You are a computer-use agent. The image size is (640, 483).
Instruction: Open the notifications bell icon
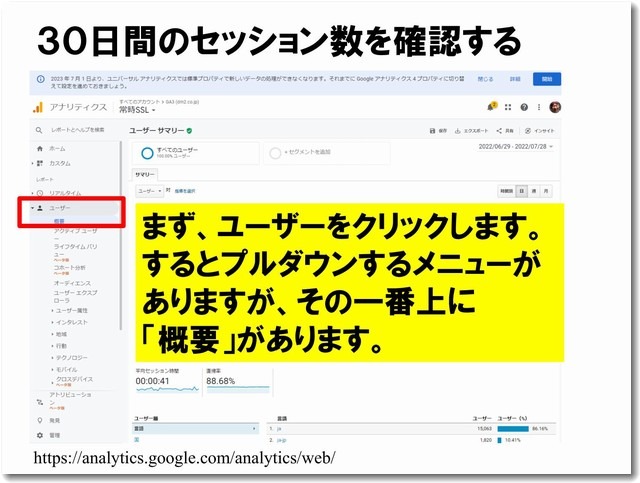[491, 107]
